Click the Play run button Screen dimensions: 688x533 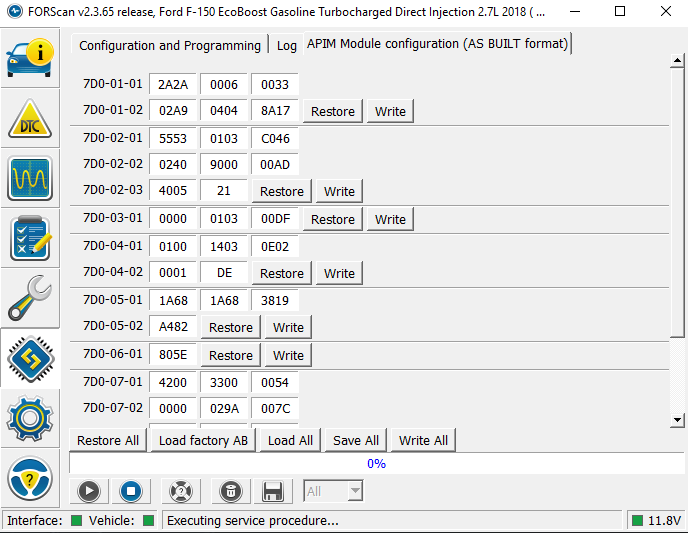pyautogui.click(x=89, y=491)
